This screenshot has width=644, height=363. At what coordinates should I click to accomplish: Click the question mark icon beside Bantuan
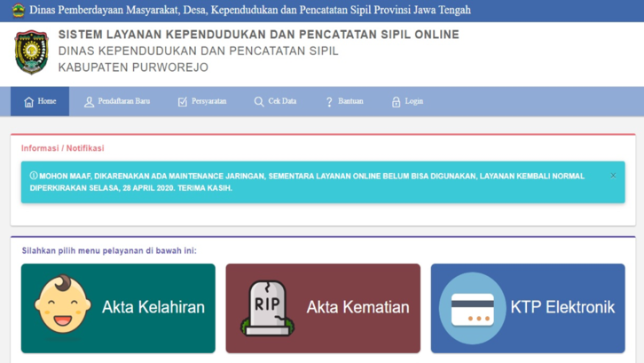(329, 102)
